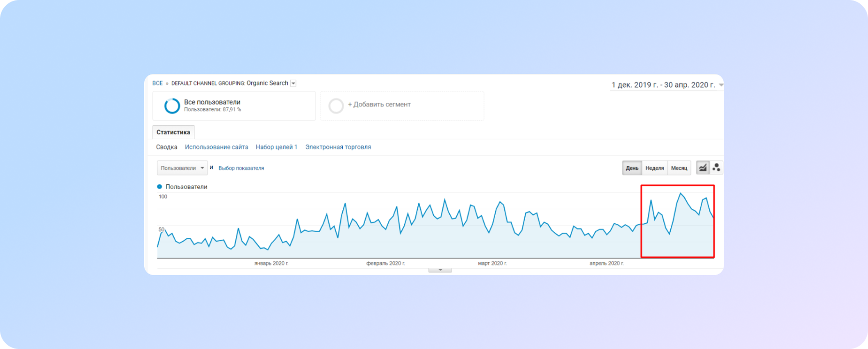Select the line chart view icon
The image size is (868, 349).
[703, 168]
